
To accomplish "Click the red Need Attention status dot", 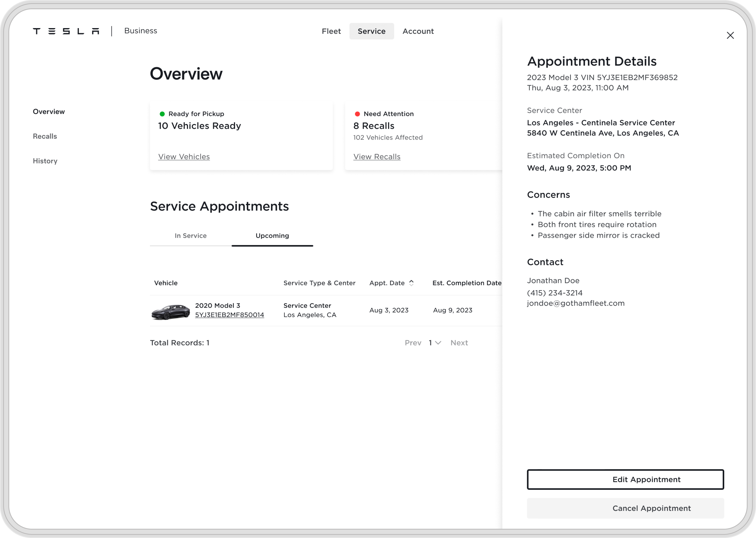I will tap(358, 114).
